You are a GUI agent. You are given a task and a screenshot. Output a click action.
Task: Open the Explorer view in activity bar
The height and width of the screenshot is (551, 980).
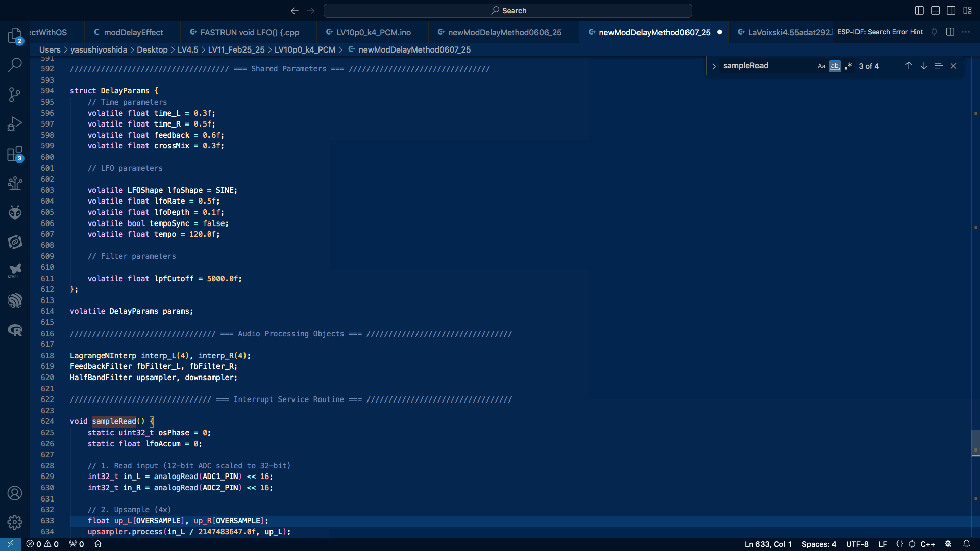(15, 35)
